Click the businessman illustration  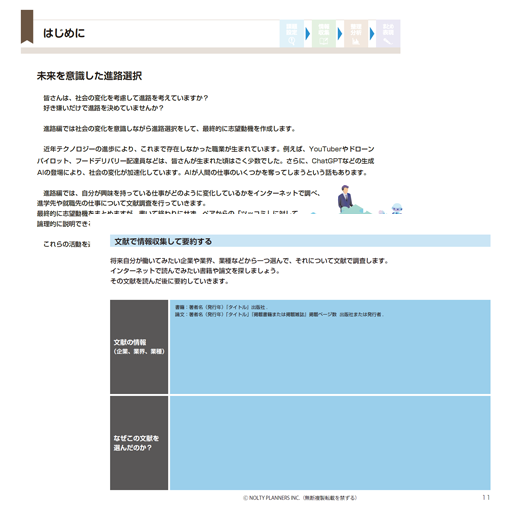pyautogui.click(x=345, y=199)
